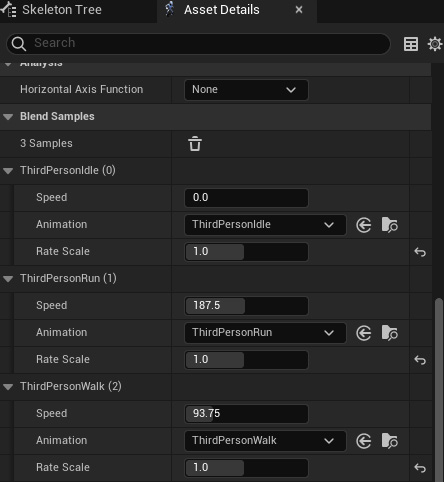This screenshot has height=482, width=444.
Task: Use selected asset for ThirdPersonWalk animation
Action: [363, 441]
